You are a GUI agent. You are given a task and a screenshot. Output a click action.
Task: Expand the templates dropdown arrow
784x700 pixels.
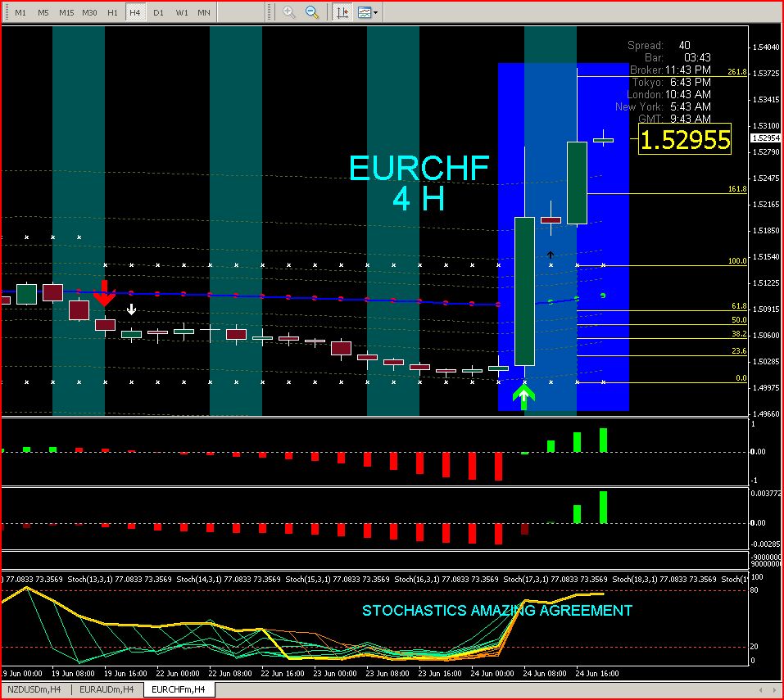point(375,13)
